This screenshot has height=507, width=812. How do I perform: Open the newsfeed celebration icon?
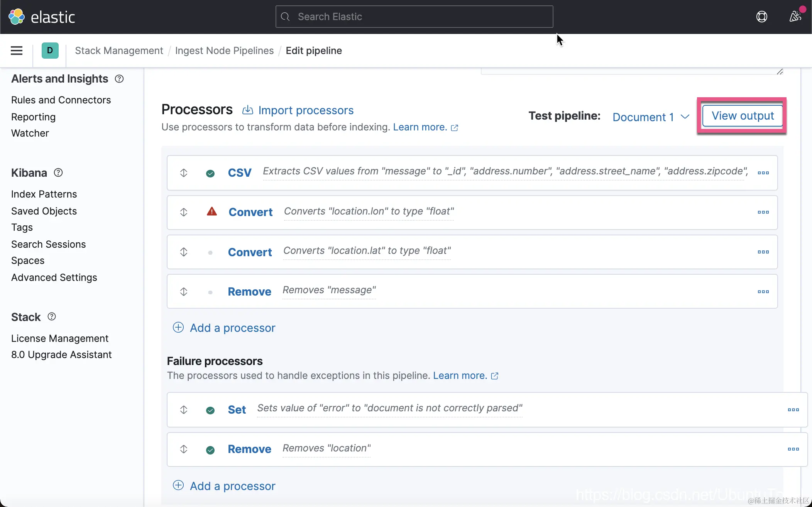tap(795, 17)
